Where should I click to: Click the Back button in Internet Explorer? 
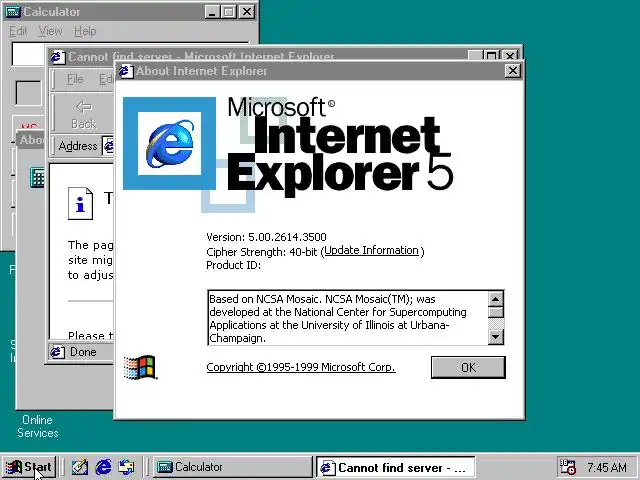pyautogui.click(x=84, y=114)
